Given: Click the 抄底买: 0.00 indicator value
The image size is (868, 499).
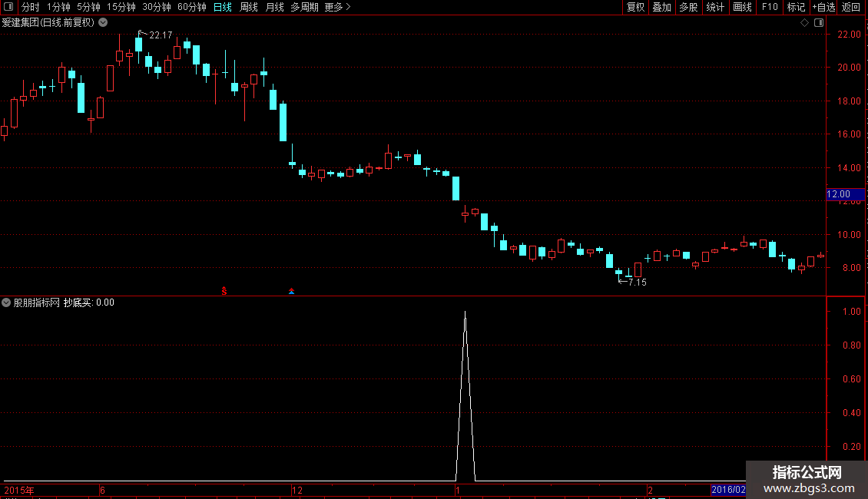Looking at the screenshot, I should pos(89,302).
